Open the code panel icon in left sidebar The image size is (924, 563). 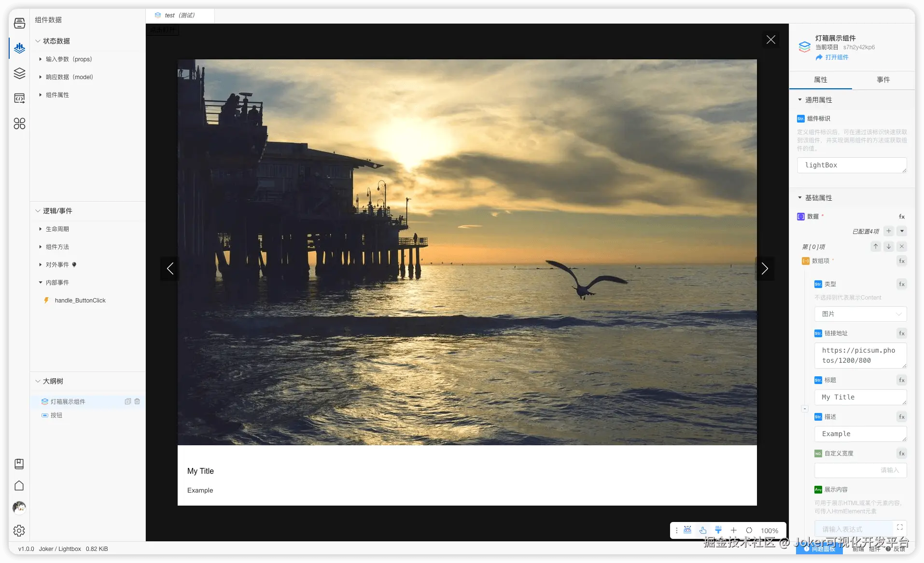19,98
